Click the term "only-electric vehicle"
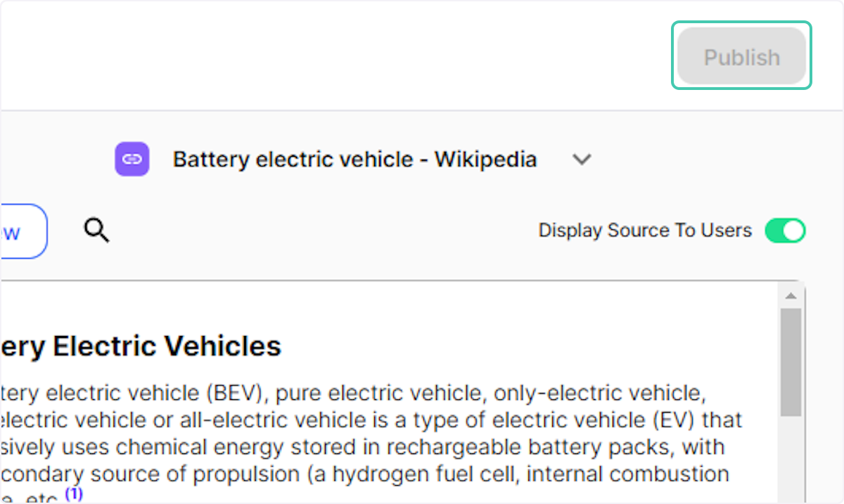The width and height of the screenshot is (844, 504). point(599,394)
